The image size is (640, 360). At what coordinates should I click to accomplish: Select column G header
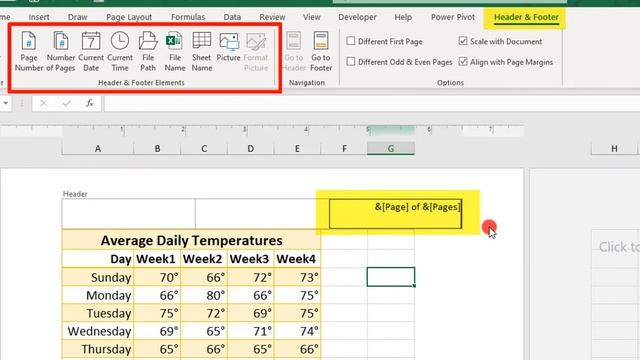(x=391, y=149)
